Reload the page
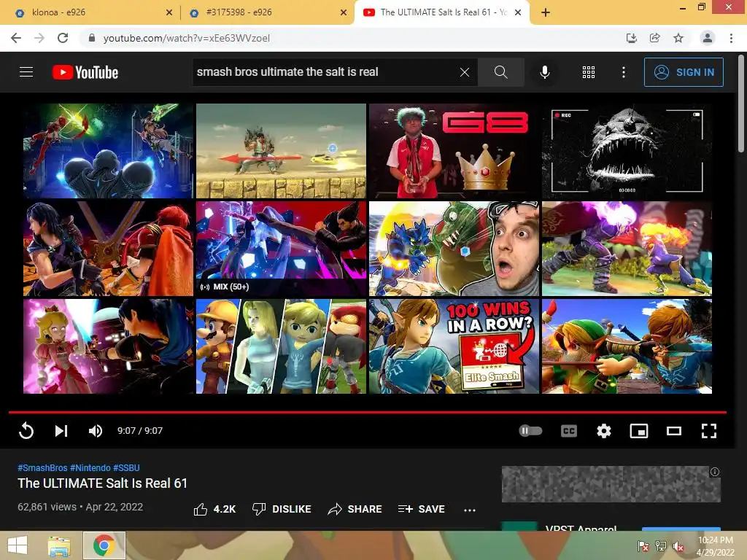This screenshot has height=560, width=747. 63,38
